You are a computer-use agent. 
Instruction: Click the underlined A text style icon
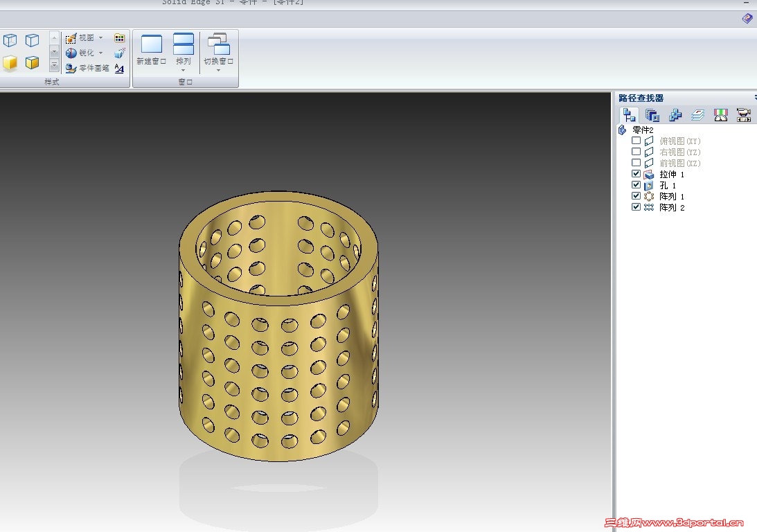[119, 69]
